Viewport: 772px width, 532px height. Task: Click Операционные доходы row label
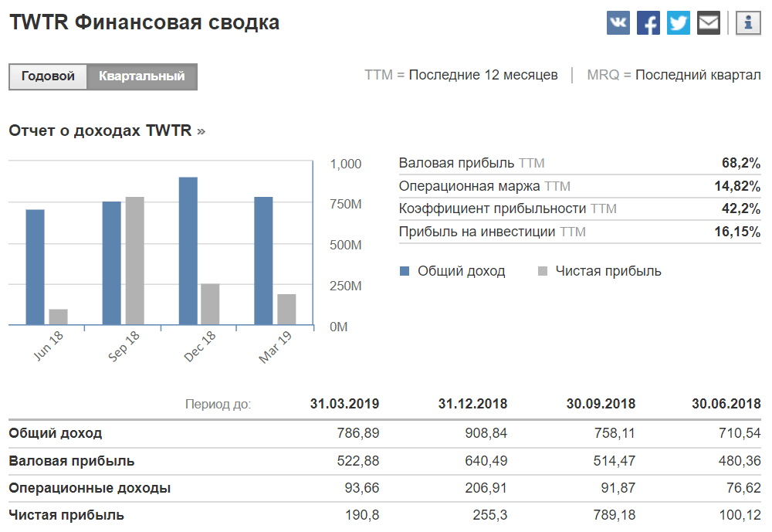coord(90,488)
